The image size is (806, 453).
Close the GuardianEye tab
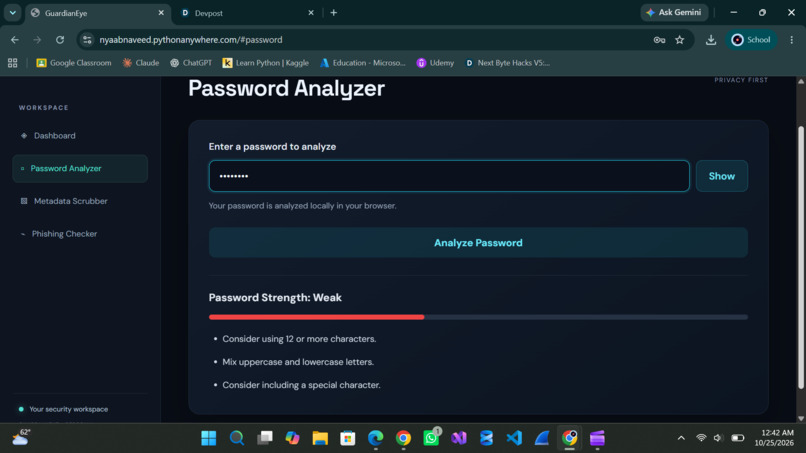coord(161,13)
